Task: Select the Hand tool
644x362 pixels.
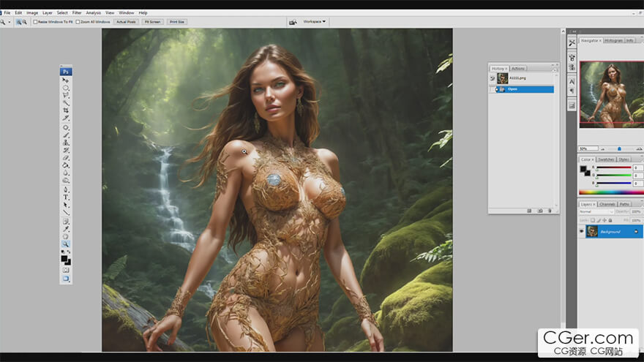Action: click(66, 236)
